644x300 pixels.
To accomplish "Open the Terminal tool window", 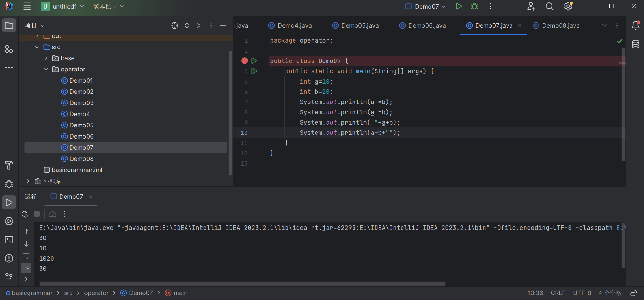I will 9,240.
